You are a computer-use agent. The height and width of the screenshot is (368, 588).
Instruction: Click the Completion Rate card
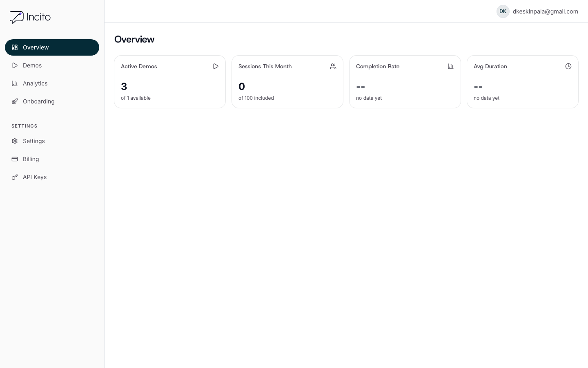(x=405, y=82)
